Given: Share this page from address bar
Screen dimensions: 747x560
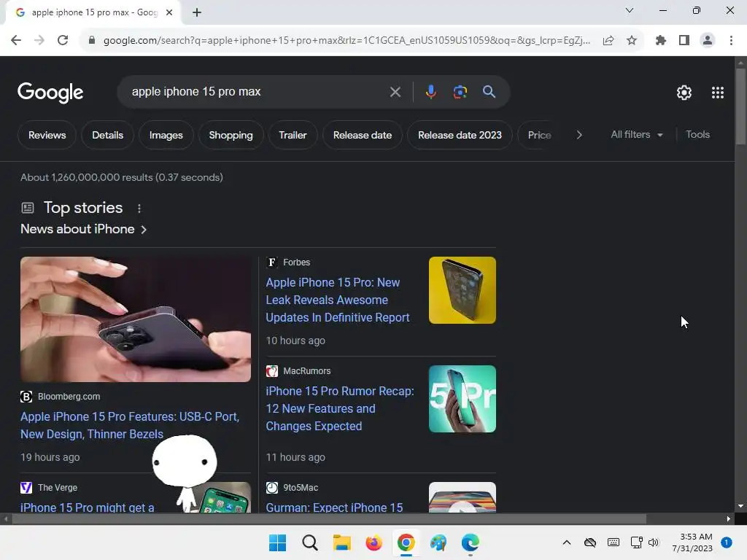Looking at the screenshot, I should (x=608, y=41).
